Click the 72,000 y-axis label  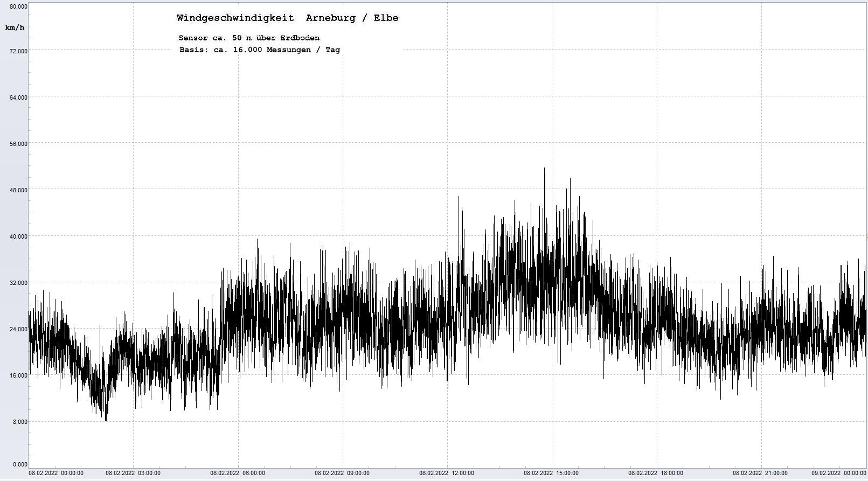coord(19,51)
